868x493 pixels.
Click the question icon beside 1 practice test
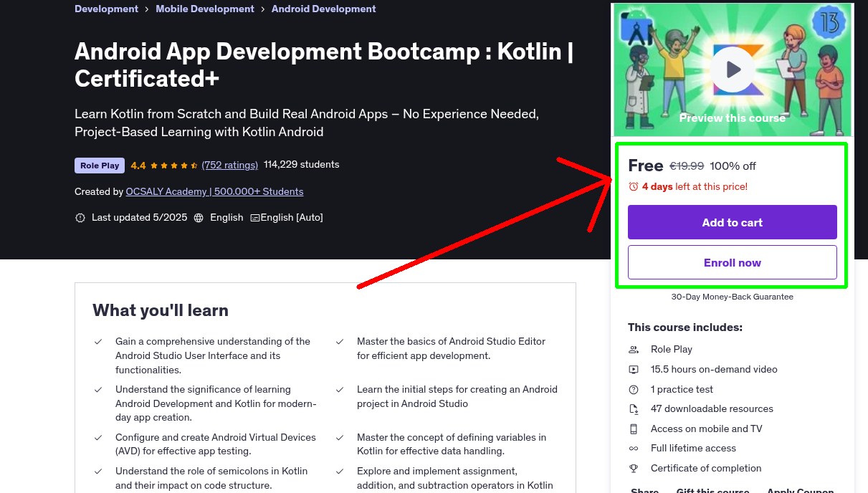634,390
